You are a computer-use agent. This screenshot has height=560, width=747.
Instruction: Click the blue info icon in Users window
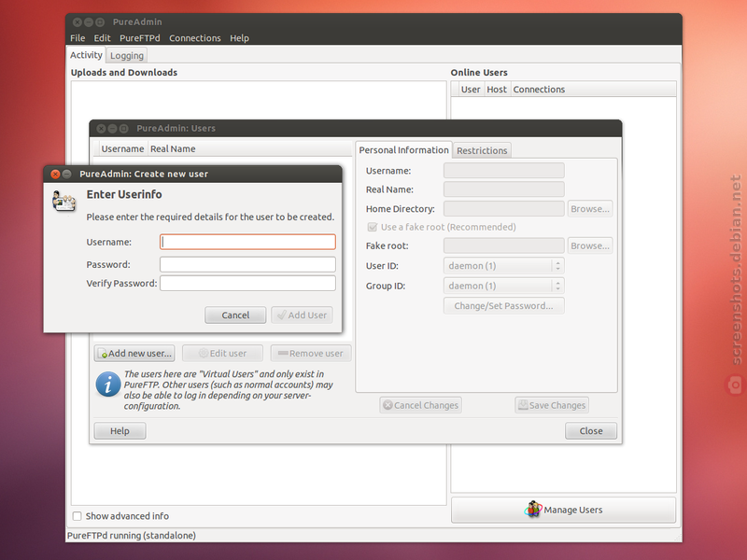[108, 385]
